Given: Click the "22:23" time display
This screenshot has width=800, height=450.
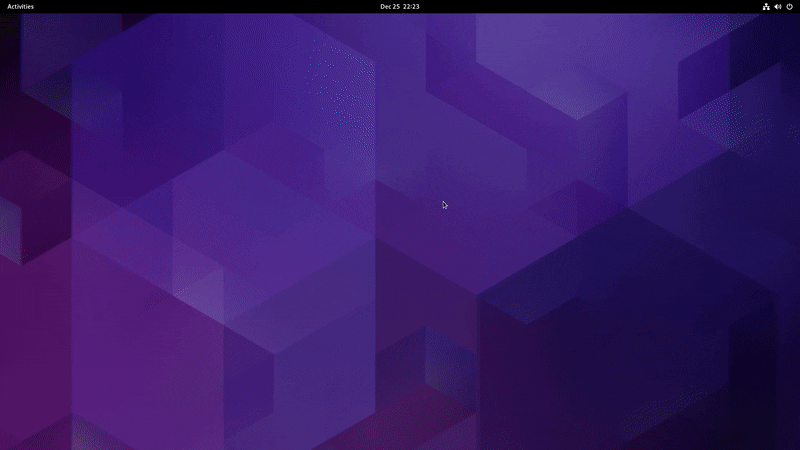Looking at the screenshot, I should (x=411, y=6).
